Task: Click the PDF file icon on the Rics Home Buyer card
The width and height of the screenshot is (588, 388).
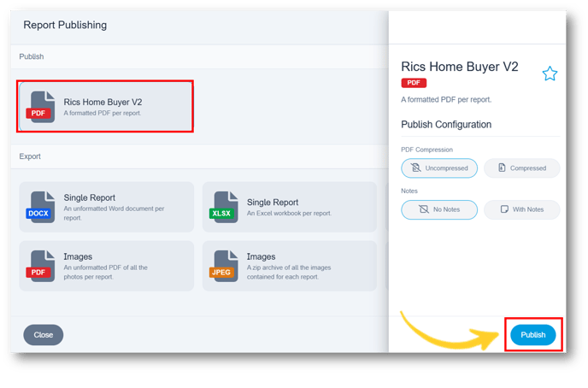Action: (x=40, y=107)
